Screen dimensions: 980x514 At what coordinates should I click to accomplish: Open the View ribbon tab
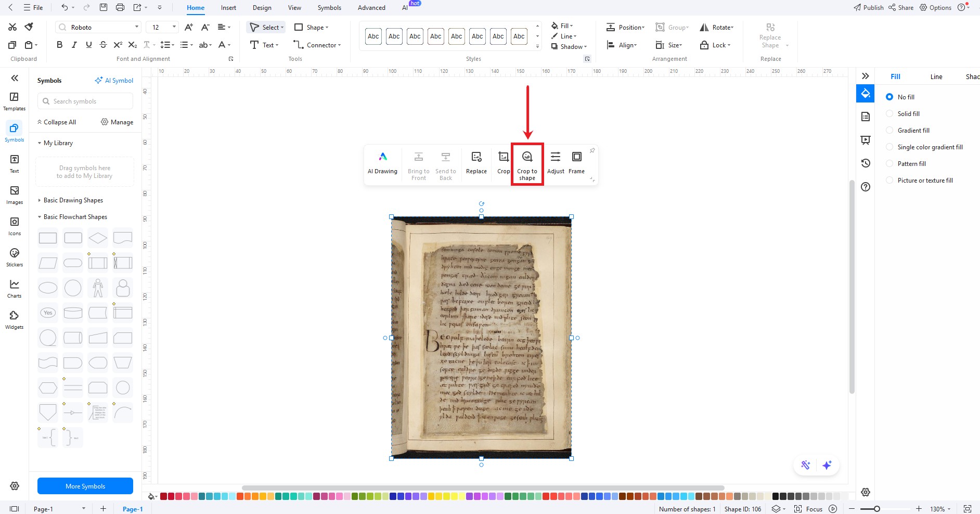point(294,7)
